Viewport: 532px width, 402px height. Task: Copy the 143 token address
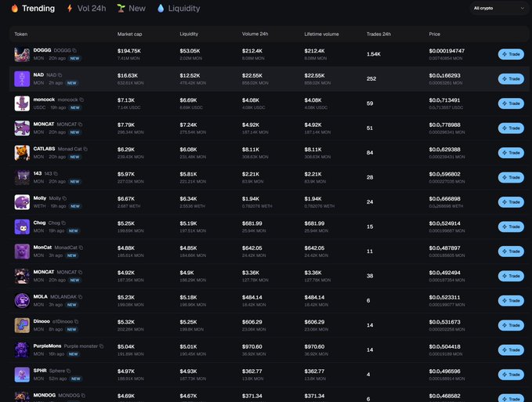point(56,174)
